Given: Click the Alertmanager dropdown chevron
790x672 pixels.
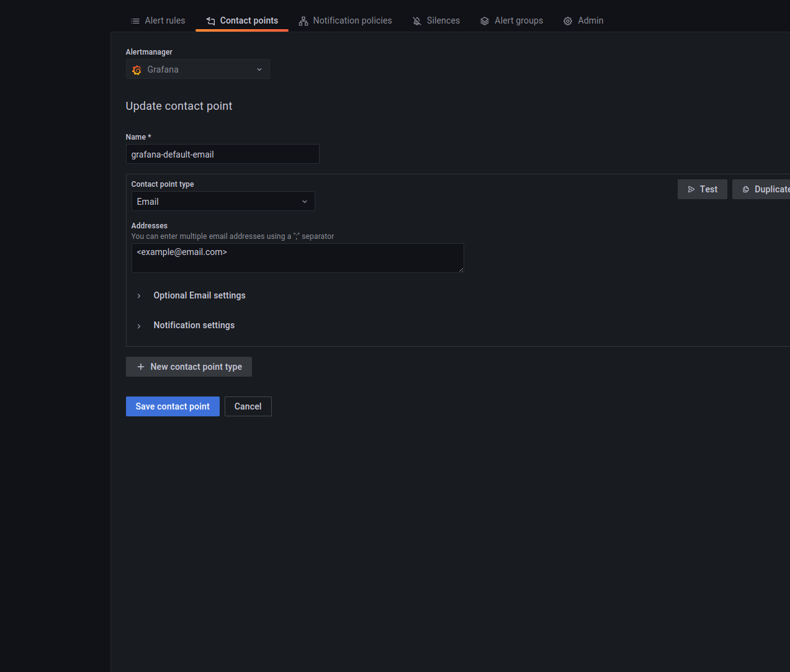Looking at the screenshot, I should click(259, 69).
